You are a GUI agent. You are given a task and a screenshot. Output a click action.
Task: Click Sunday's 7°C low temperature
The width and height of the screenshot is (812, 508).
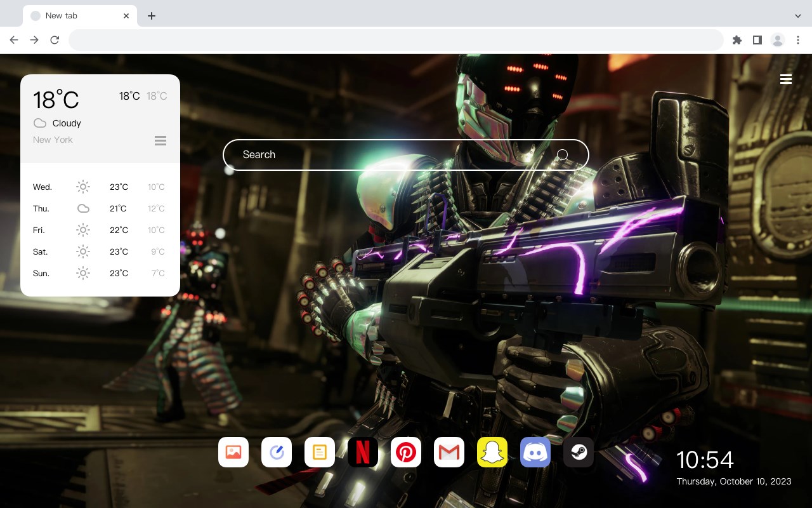click(158, 273)
